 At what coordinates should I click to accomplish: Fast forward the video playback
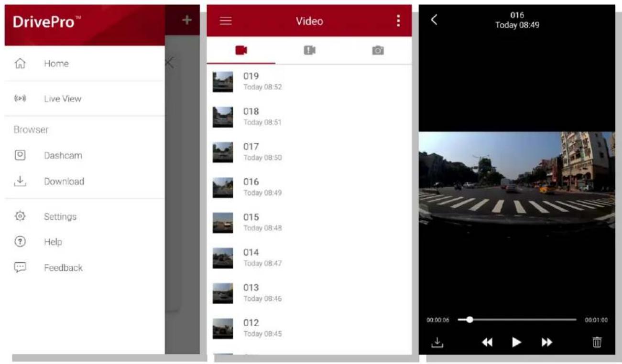547,342
